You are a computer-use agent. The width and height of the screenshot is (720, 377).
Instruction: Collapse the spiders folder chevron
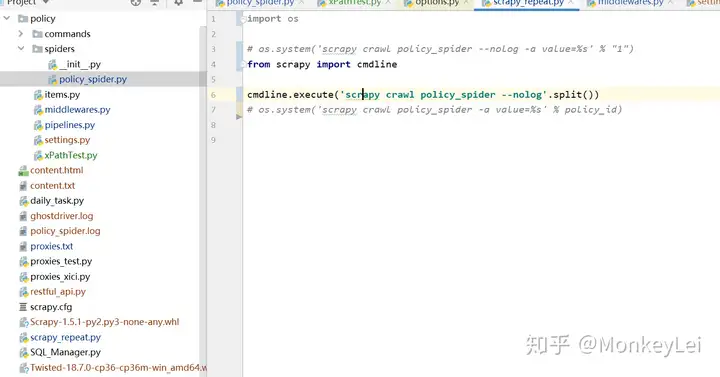click(x=21, y=49)
